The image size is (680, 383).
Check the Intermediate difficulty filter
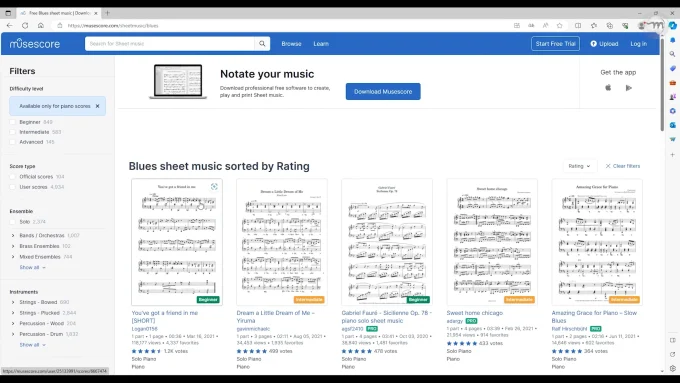(x=13, y=132)
